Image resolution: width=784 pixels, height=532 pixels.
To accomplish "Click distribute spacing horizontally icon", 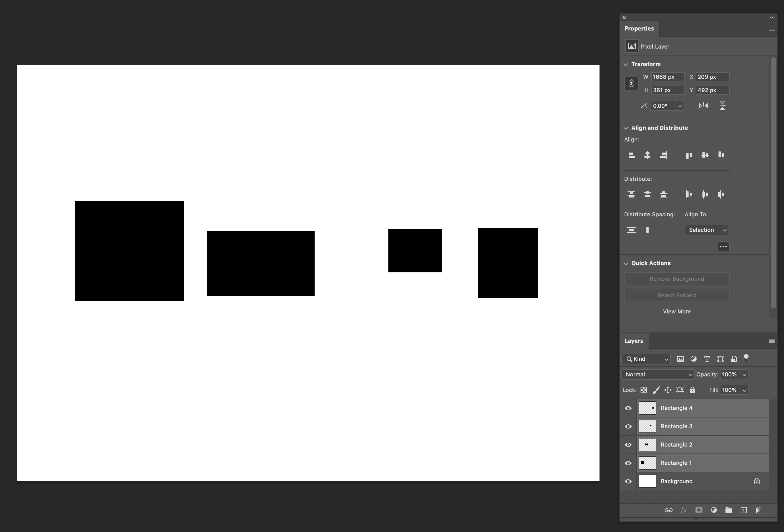I will tap(648, 230).
